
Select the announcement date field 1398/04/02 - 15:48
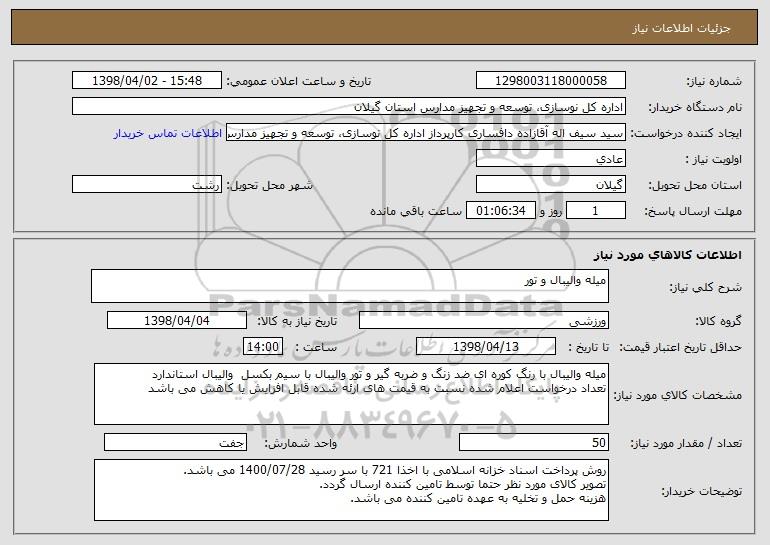click(147, 81)
